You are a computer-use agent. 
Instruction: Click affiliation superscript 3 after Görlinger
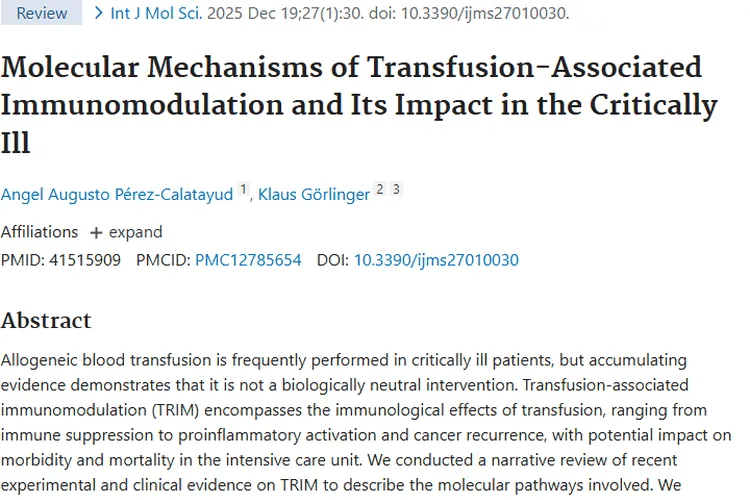(x=396, y=189)
